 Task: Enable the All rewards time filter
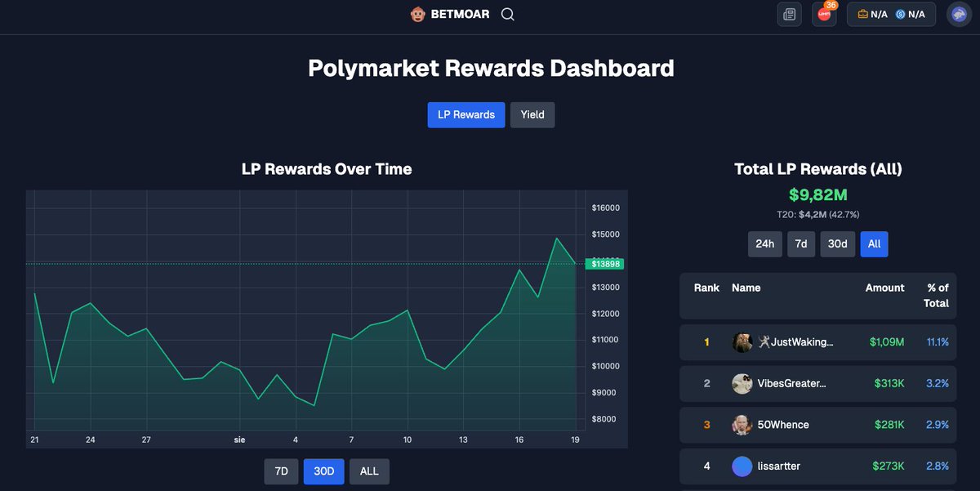coord(874,243)
